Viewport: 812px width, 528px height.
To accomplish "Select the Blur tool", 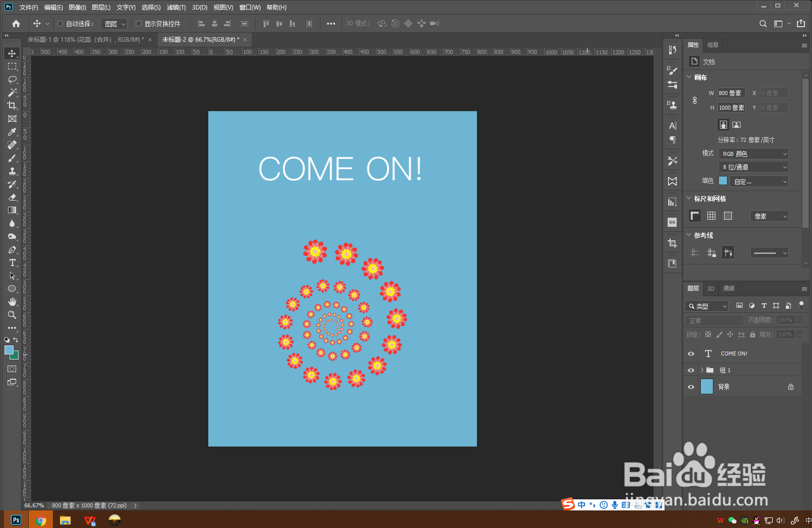I will click(12, 223).
